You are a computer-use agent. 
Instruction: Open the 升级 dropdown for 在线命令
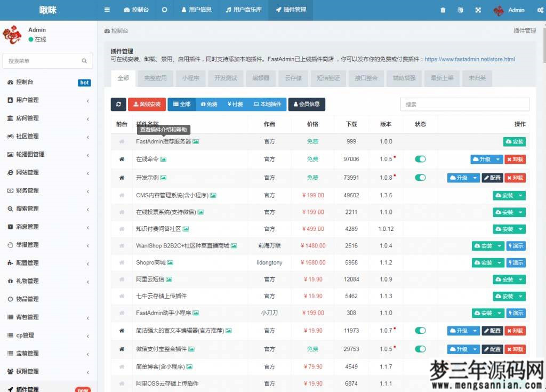497,159
